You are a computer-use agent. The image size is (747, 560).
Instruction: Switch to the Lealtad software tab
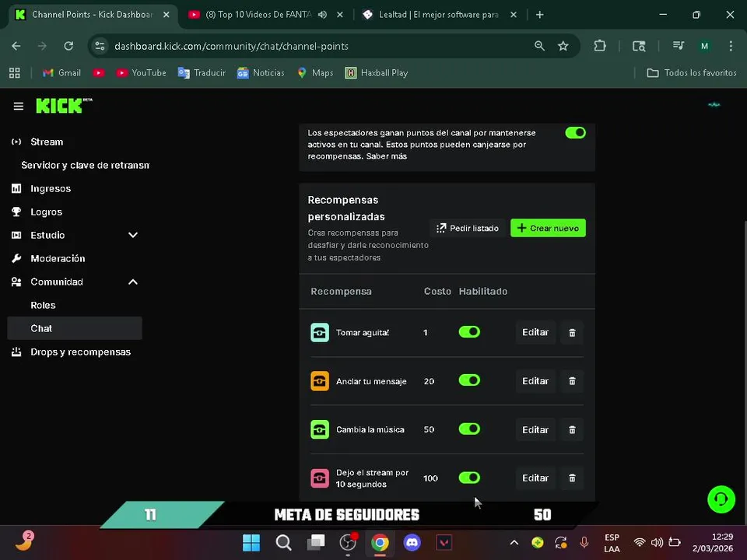438,15
